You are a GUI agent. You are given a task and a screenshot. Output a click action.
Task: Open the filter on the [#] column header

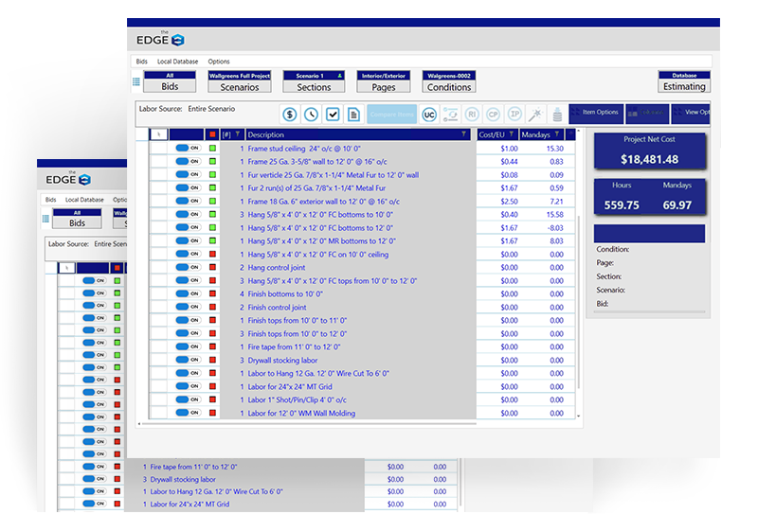tap(238, 134)
